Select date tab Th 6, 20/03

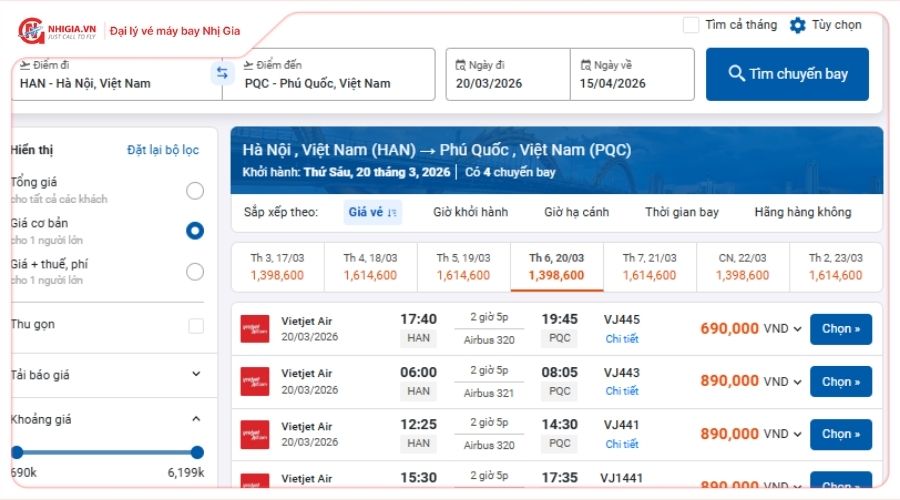point(557,267)
